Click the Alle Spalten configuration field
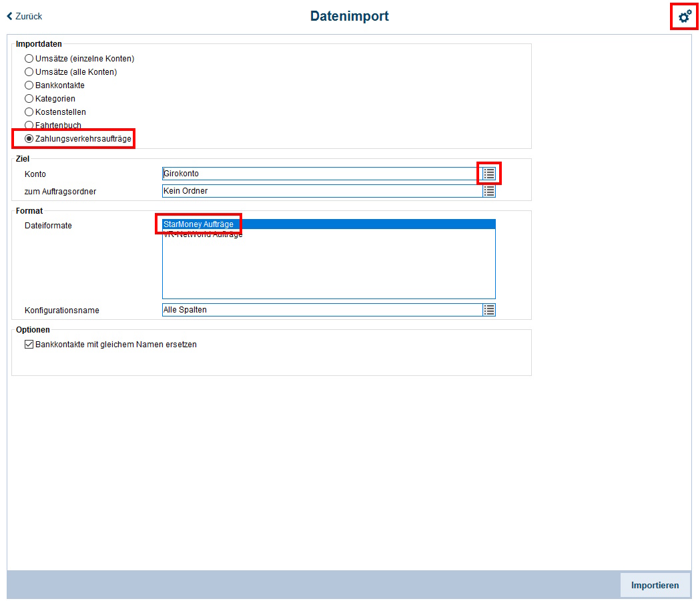 point(320,310)
